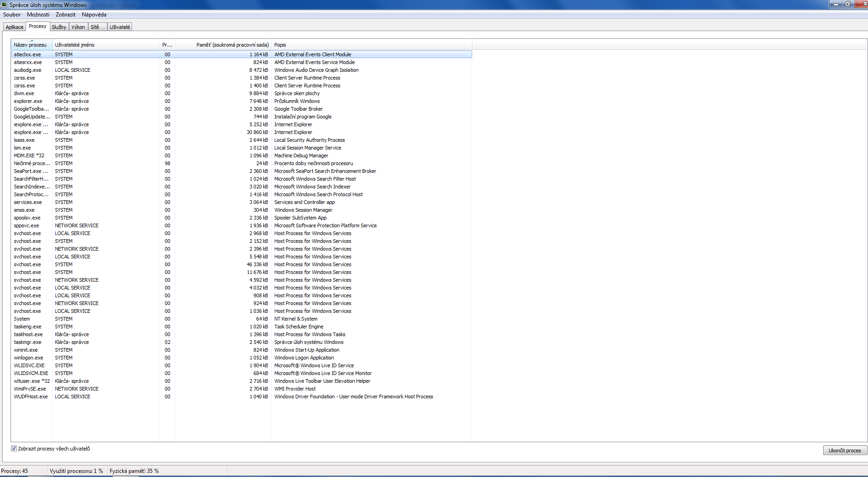Select the WLIDSVCM.EXE process row

click(241, 373)
